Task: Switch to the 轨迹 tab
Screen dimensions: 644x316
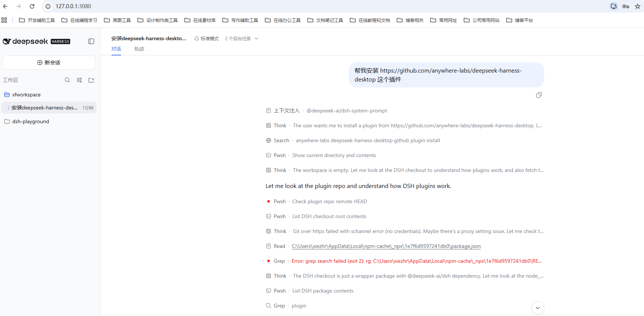Action: pos(139,49)
